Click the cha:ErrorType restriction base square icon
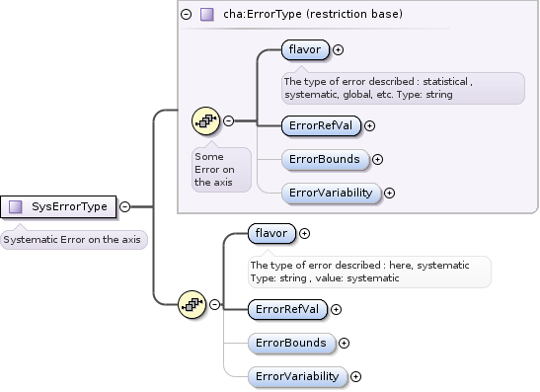The width and height of the screenshot is (540, 392). [207, 15]
